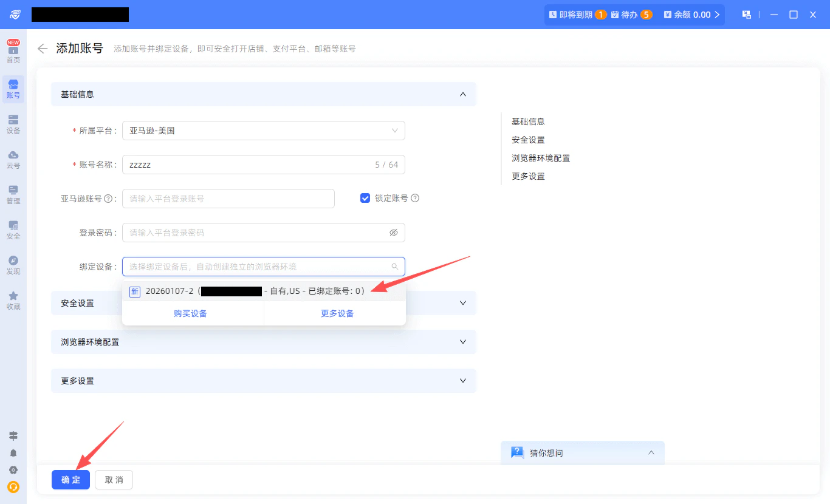The height and width of the screenshot is (504, 830).
Task: Click the signpost icon in bottom sidebar
Action: pyautogui.click(x=13, y=436)
